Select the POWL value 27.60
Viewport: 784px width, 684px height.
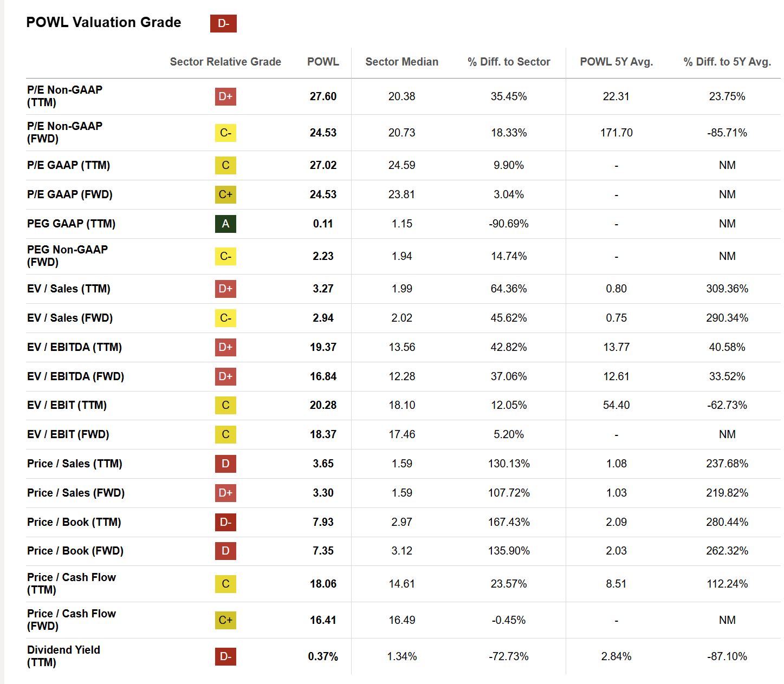(x=323, y=96)
